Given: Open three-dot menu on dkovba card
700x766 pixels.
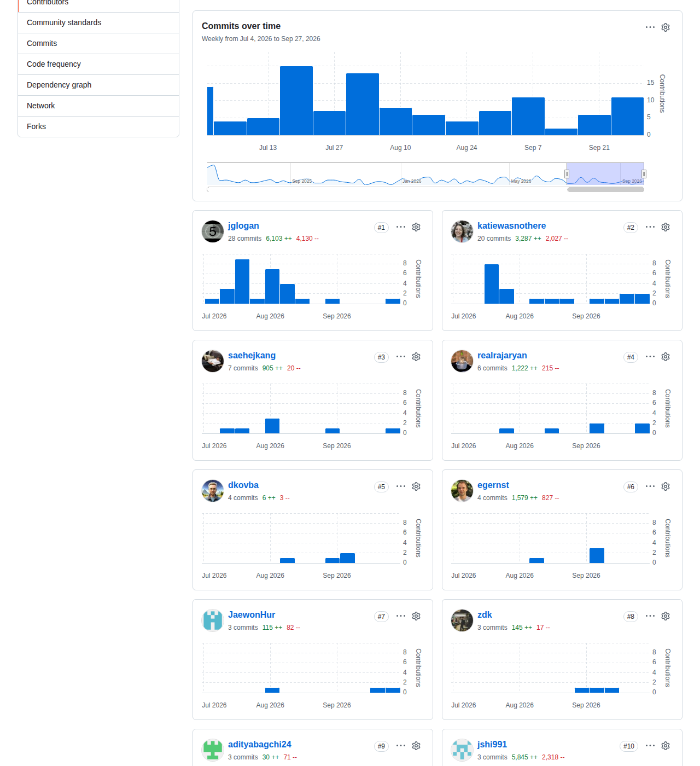Looking at the screenshot, I should [401, 486].
